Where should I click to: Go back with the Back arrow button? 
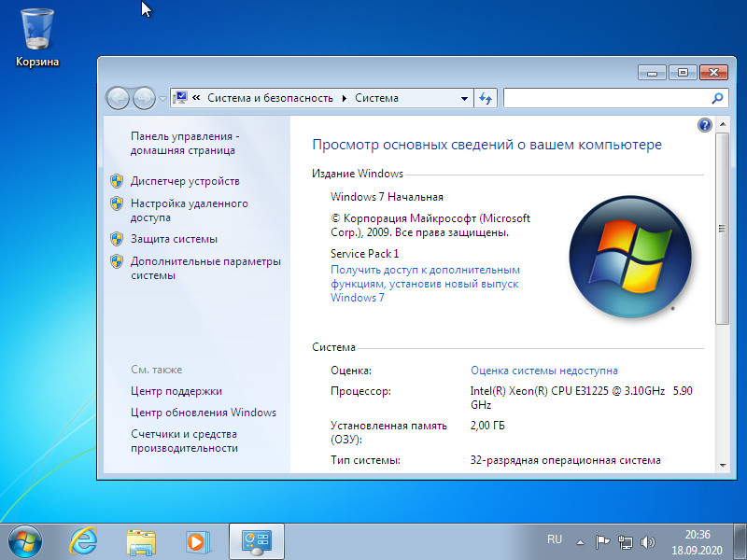(118, 99)
